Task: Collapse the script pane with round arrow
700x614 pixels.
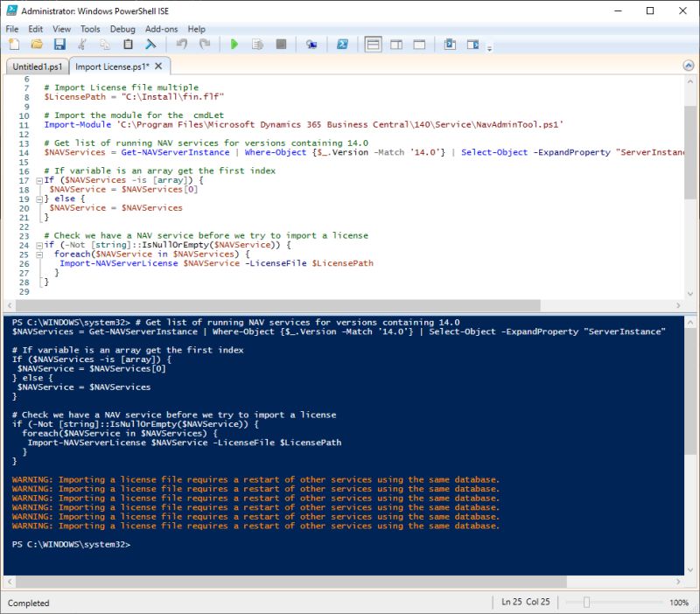Action: pyautogui.click(x=689, y=66)
